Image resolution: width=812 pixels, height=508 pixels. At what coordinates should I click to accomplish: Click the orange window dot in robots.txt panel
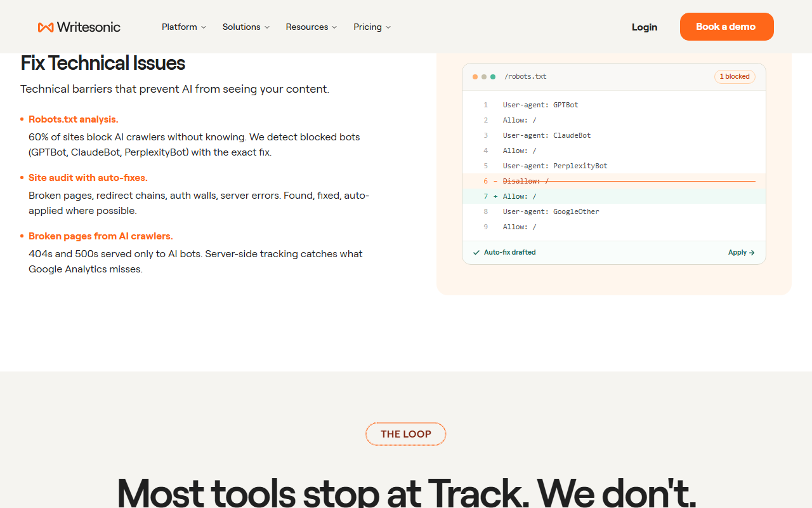pos(475,77)
